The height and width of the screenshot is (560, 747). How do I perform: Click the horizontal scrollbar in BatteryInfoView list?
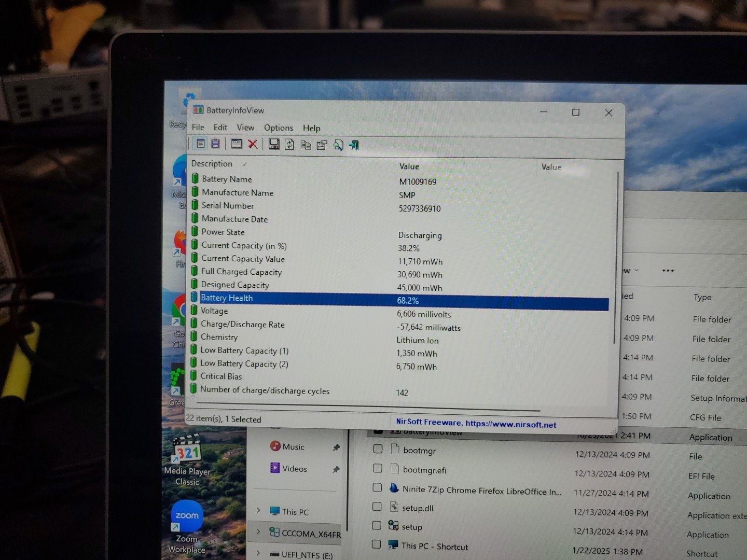tap(368, 408)
